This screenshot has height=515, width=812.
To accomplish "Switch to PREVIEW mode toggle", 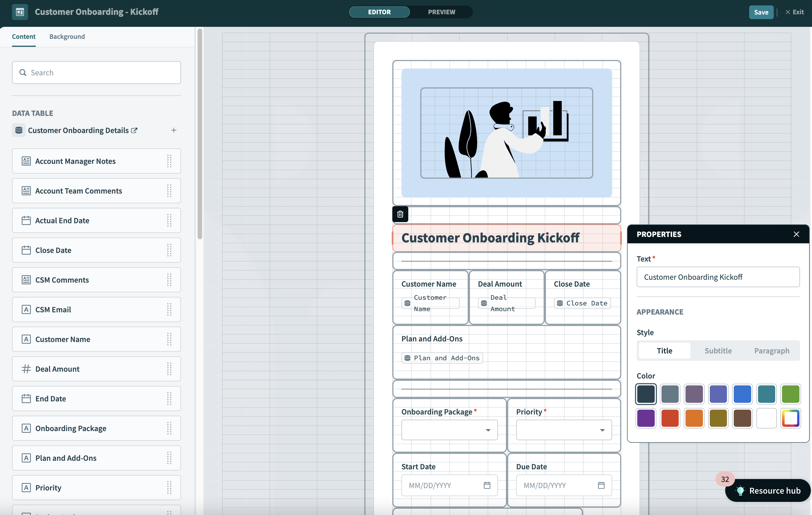I will coord(441,12).
